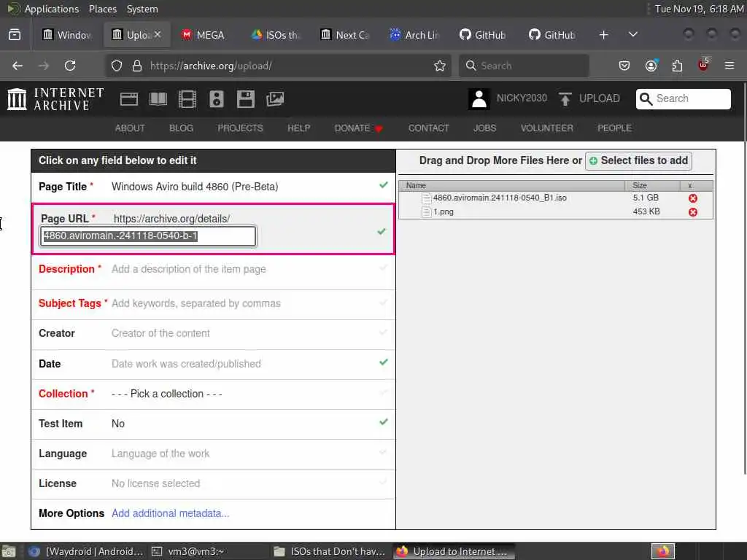The image size is (747, 560).
Task: Open the Firefox account icon
Action: pyautogui.click(x=651, y=66)
